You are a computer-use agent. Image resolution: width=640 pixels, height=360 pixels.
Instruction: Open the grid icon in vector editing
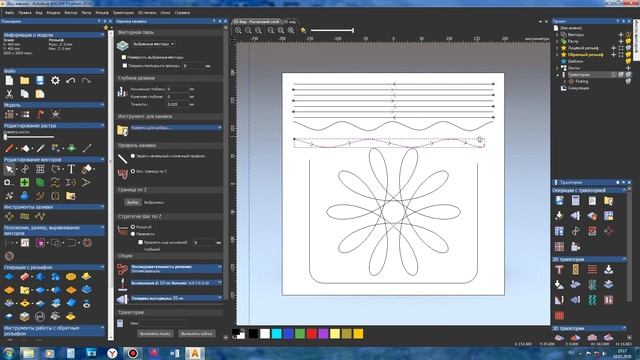click(x=40, y=169)
